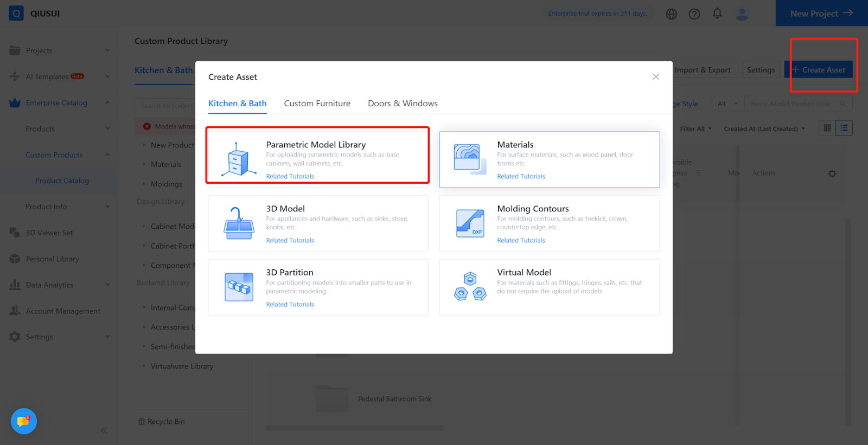Screen dimensions: 868x445
Task: Switch to the Doors & Windows tab
Action: (403, 104)
